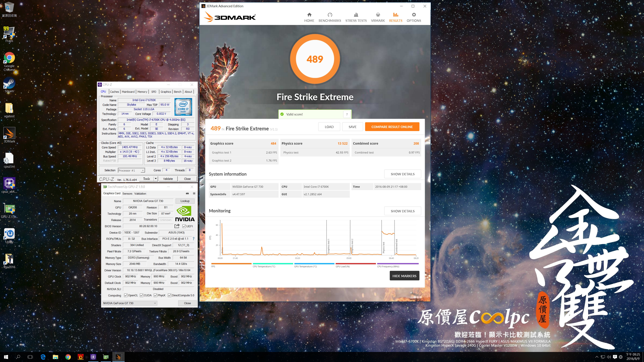Click the CPU-Z Validate button
The width and height of the screenshot is (644, 362).
pyautogui.click(x=168, y=179)
